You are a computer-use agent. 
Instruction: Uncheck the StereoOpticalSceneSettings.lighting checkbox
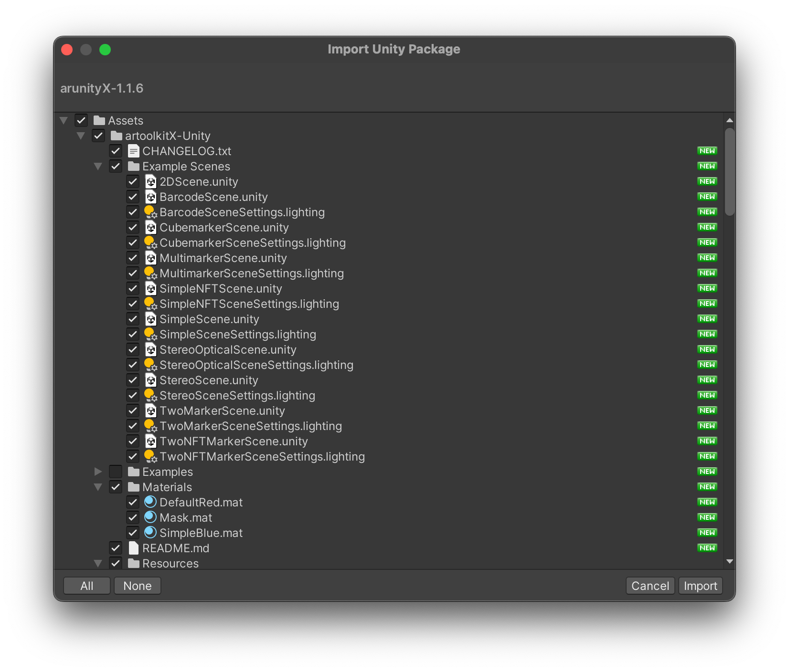(x=133, y=365)
